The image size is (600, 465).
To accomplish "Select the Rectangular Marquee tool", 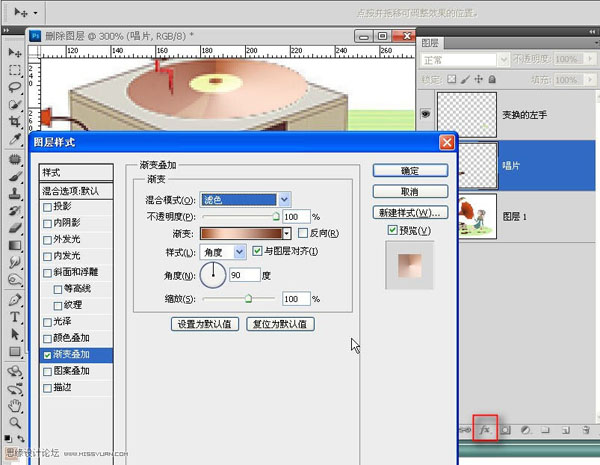I will [x=15, y=70].
